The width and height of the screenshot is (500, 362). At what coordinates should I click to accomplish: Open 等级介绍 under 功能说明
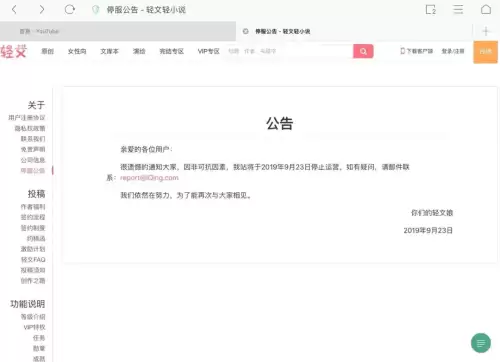(33, 317)
